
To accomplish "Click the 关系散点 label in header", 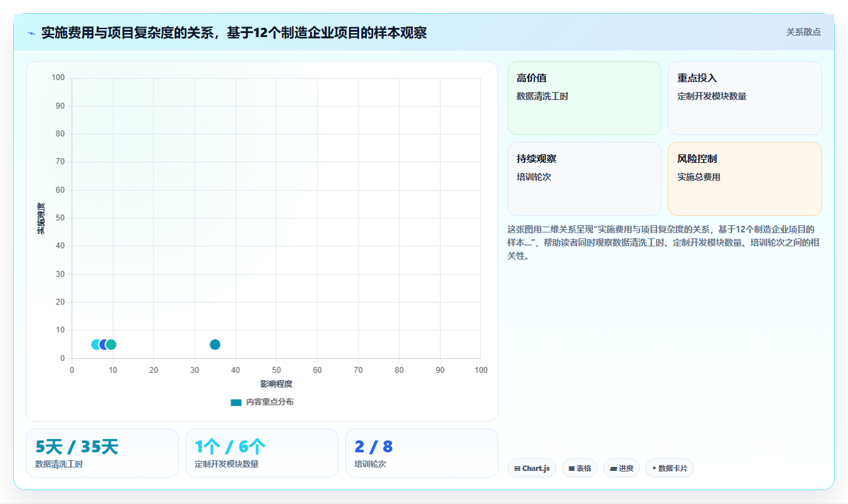I will (x=803, y=32).
